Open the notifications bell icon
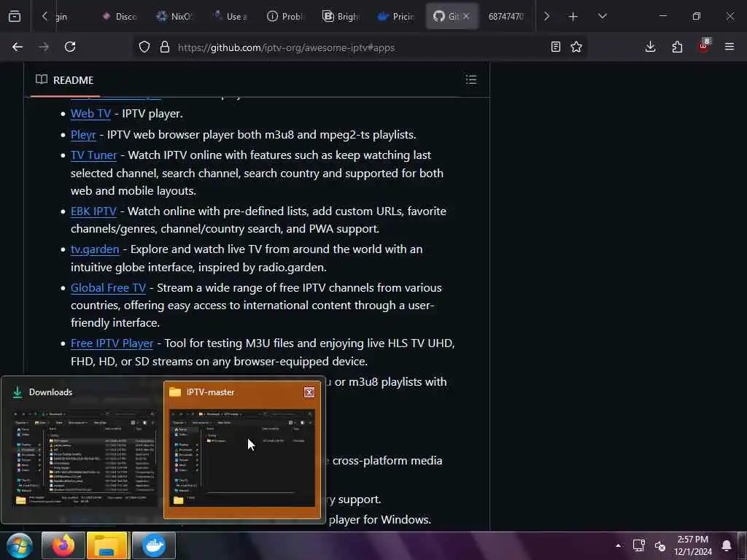747x560 pixels. pyautogui.click(x=727, y=545)
